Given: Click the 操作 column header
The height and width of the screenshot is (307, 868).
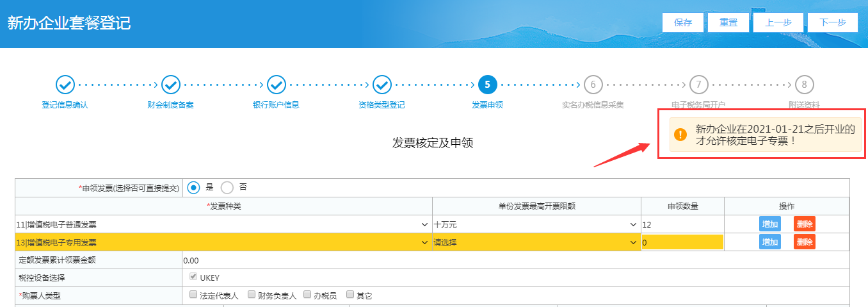Looking at the screenshot, I should click(787, 206).
